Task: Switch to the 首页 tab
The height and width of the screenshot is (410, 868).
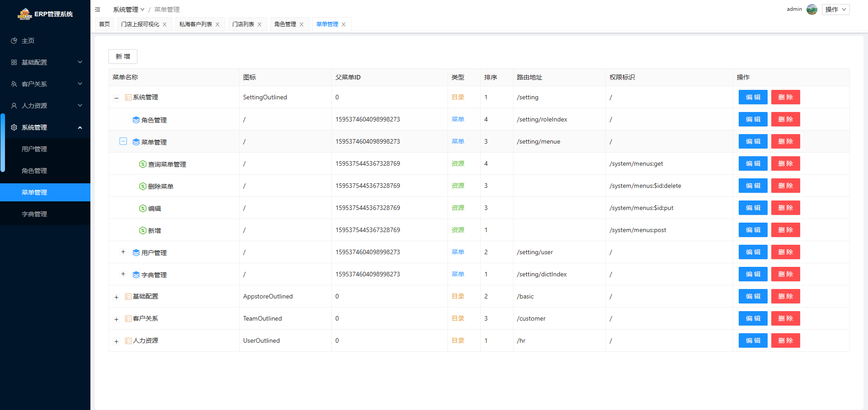Action: (x=104, y=24)
